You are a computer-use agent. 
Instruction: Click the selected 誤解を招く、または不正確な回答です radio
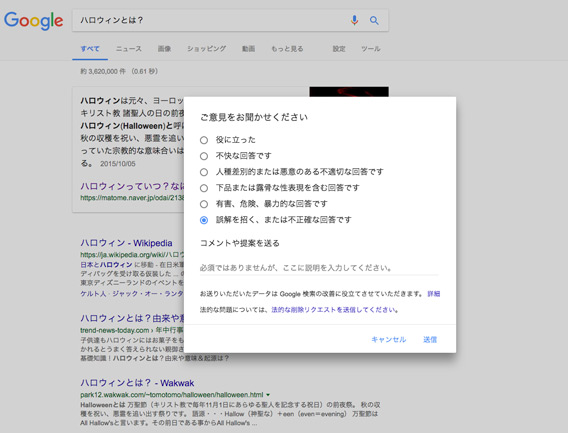pos(204,220)
